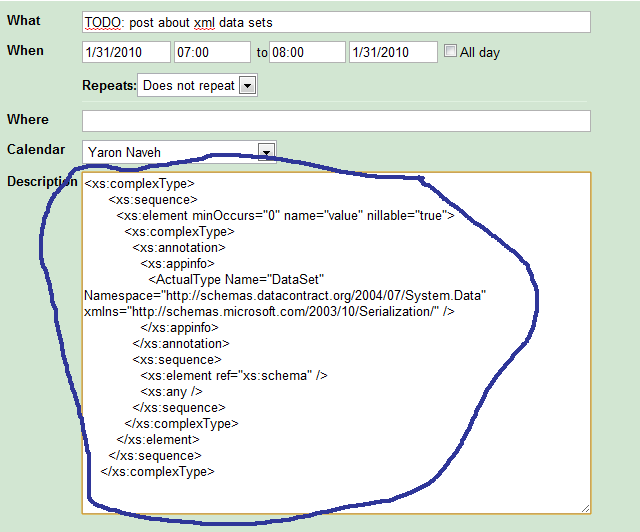
Task: Click the misspelled word 'TODO' in title
Action: [103, 22]
